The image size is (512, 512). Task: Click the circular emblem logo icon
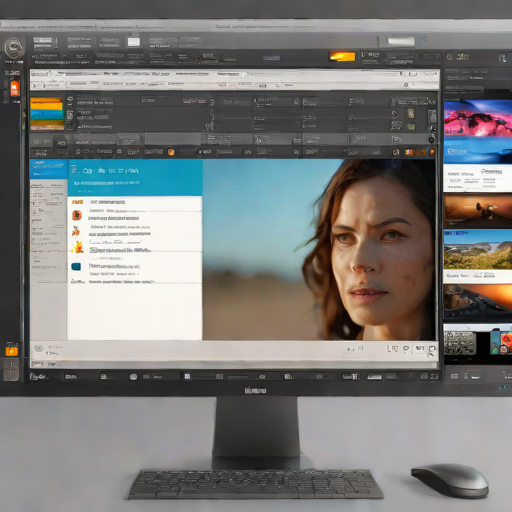pos(14,48)
